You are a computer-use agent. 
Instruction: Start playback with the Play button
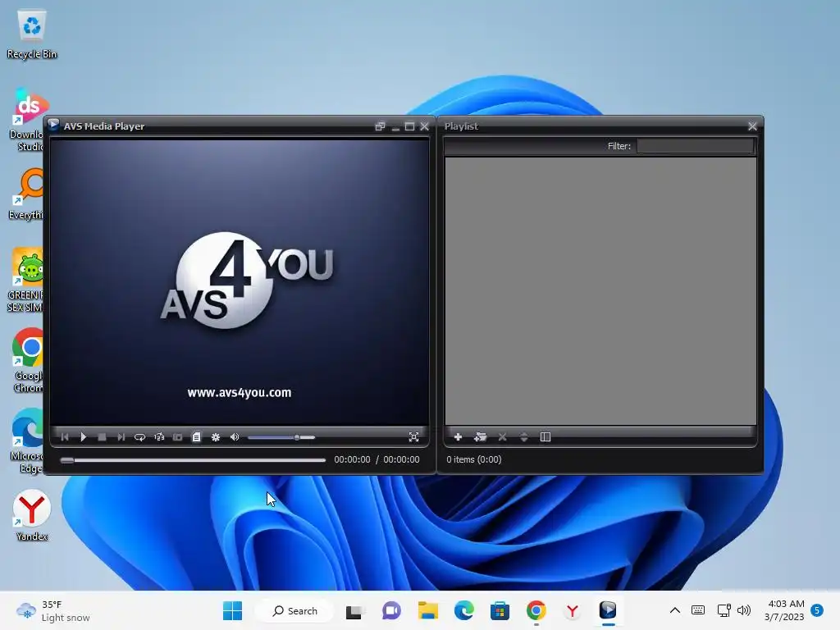[83, 437]
